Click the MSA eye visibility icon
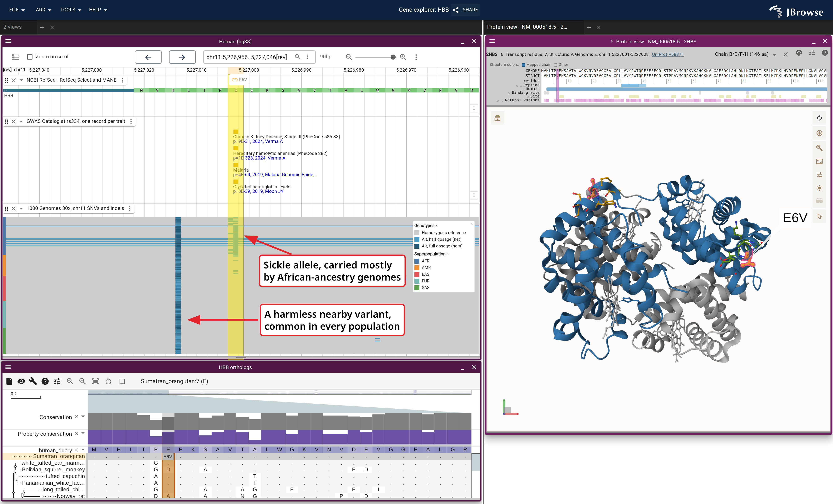Screen dimensions: 833x504 coord(21,381)
